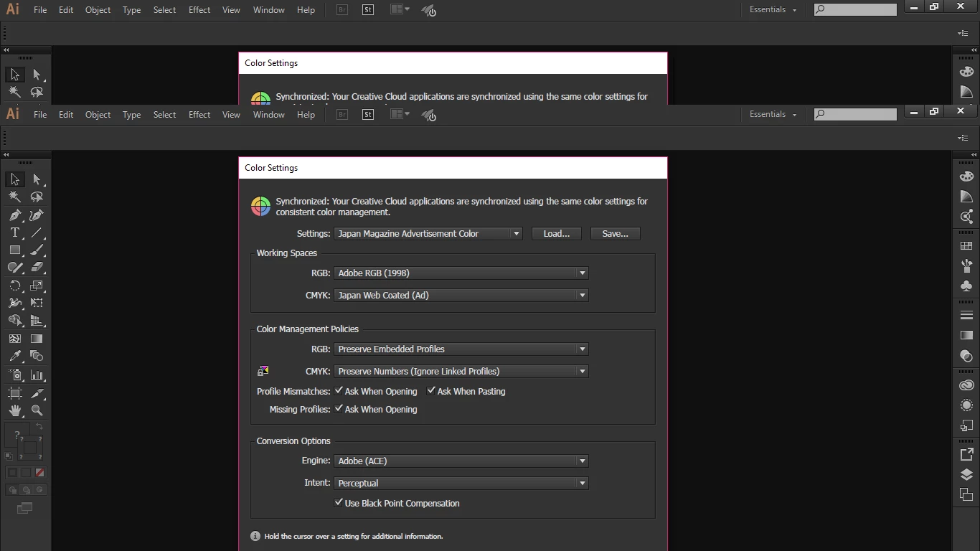Open the Symbols panel club icon
This screenshot has height=551, width=980.
point(966,286)
